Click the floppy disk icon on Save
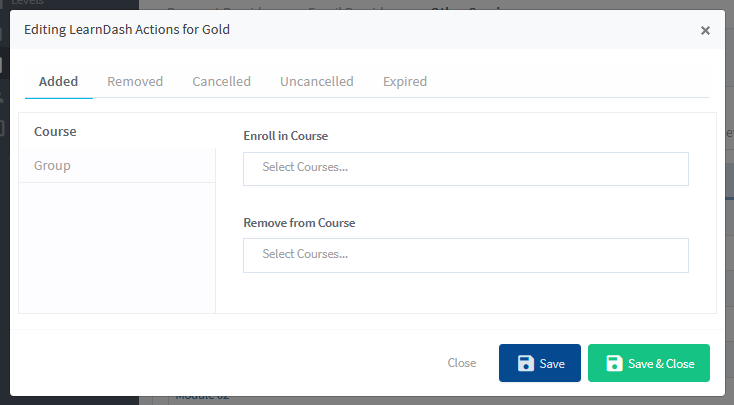Screen dimensions: 734x405 pyautogui.click(x=526, y=363)
